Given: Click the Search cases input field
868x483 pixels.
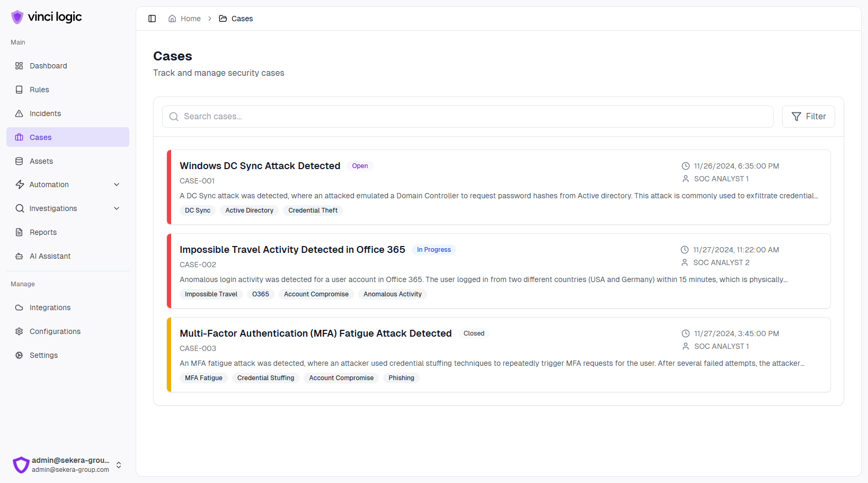Looking at the screenshot, I should click(x=467, y=117).
